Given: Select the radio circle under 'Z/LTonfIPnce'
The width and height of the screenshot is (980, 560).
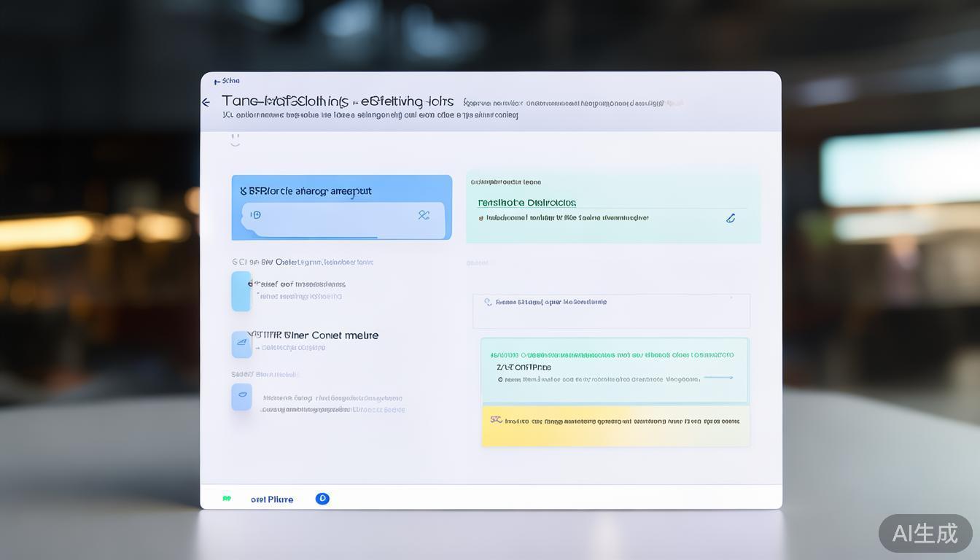Looking at the screenshot, I should [500, 379].
